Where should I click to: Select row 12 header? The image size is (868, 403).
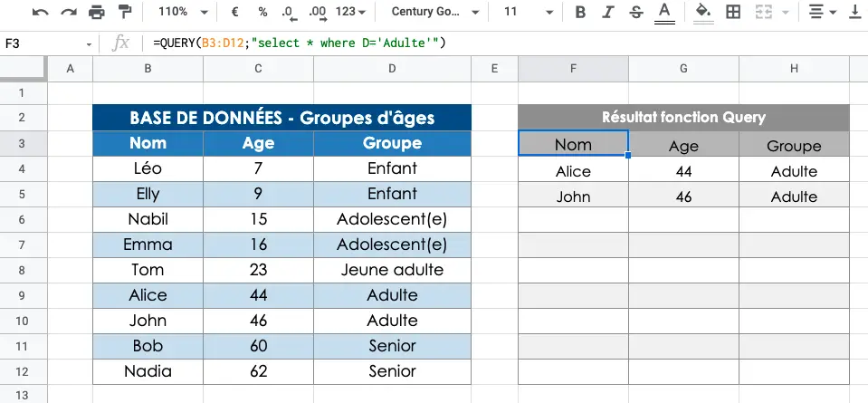click(24, 371)
